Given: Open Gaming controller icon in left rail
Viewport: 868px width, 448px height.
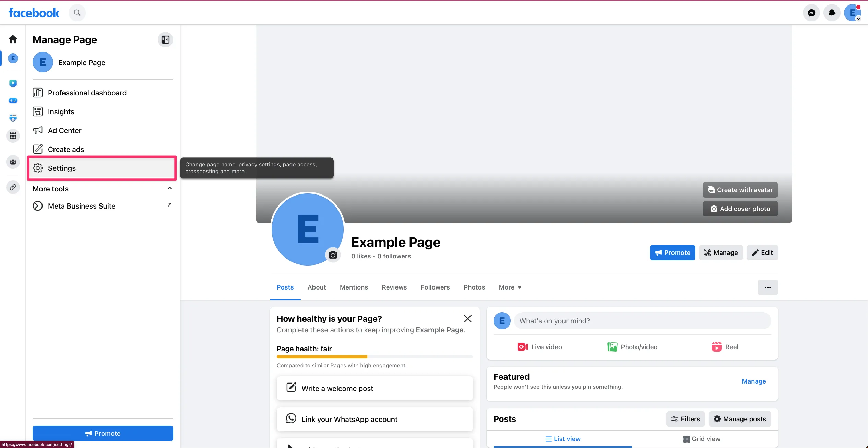Looking at the screenshot, I should [13, 101].
